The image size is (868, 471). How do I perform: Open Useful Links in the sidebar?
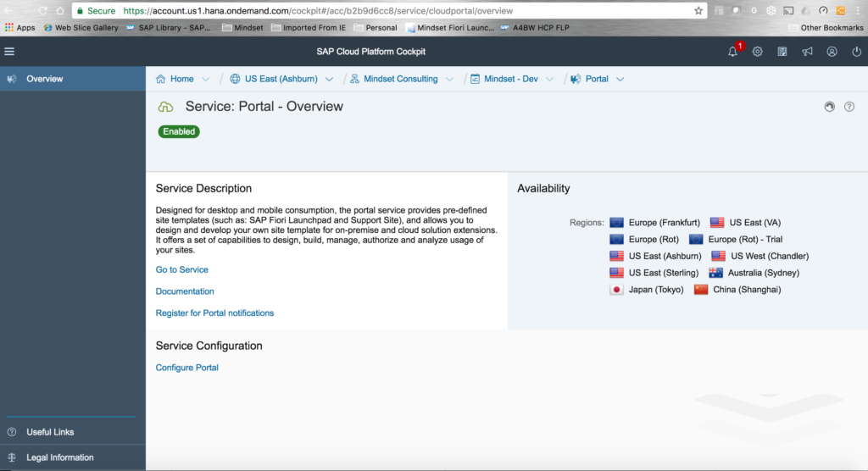(73, 432)
